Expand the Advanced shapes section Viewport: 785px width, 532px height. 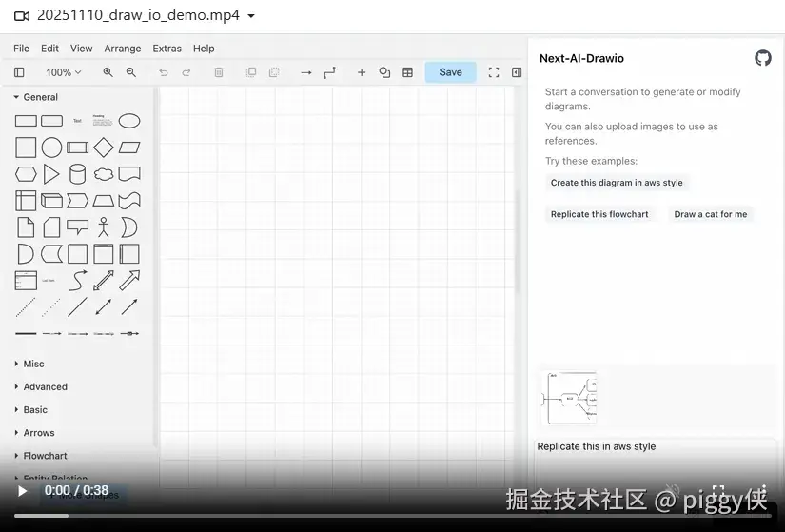click(41, 386)
